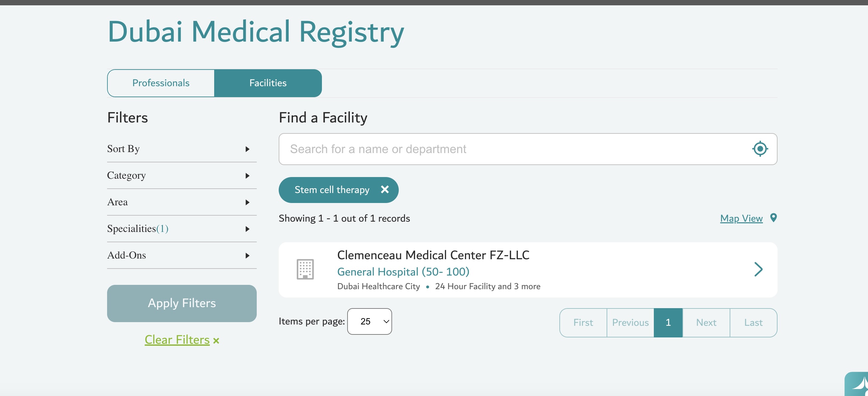Click the building icon for Clemenceau Medical Center
This screenshot has height=396, width=868.
(x=305, y=269)
